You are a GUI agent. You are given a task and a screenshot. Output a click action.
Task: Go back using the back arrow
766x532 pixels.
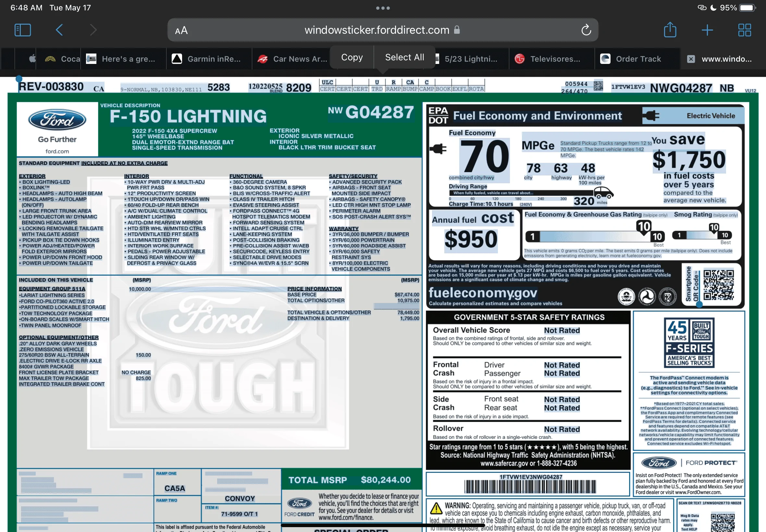coord(59,30)
